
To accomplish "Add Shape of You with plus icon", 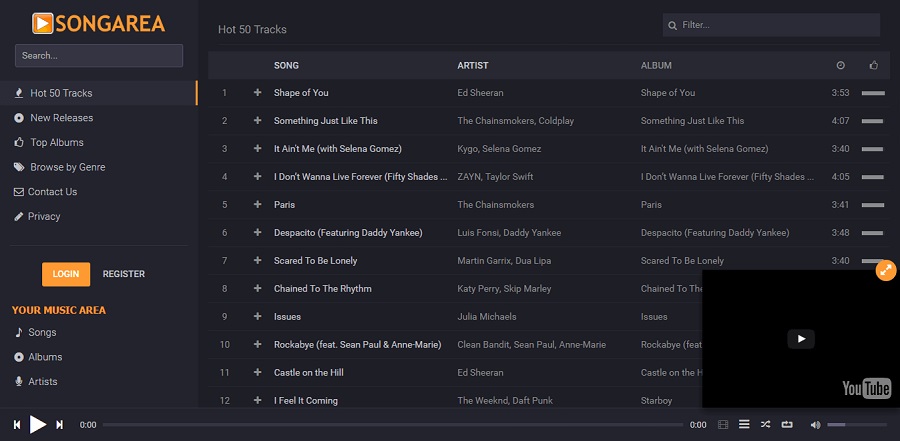I will click(x=257, y=92).
